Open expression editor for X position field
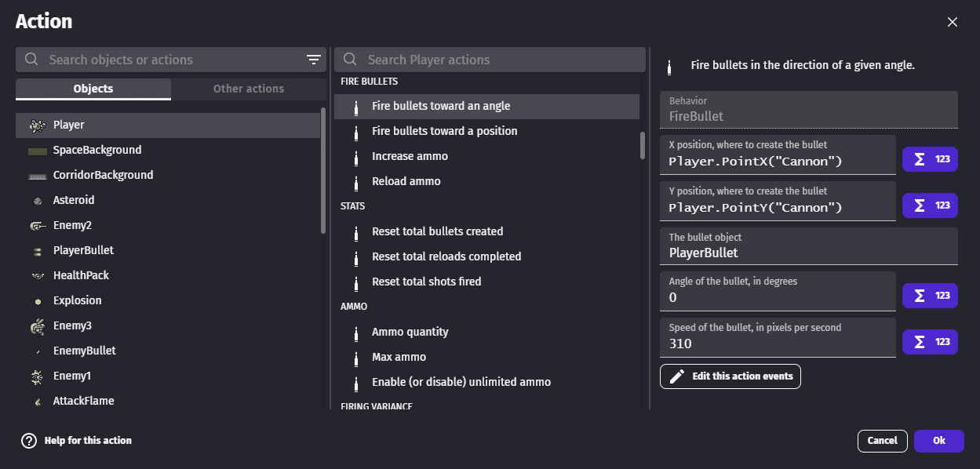The width and height of the screenshot is (980, 469). pos(930,159)
